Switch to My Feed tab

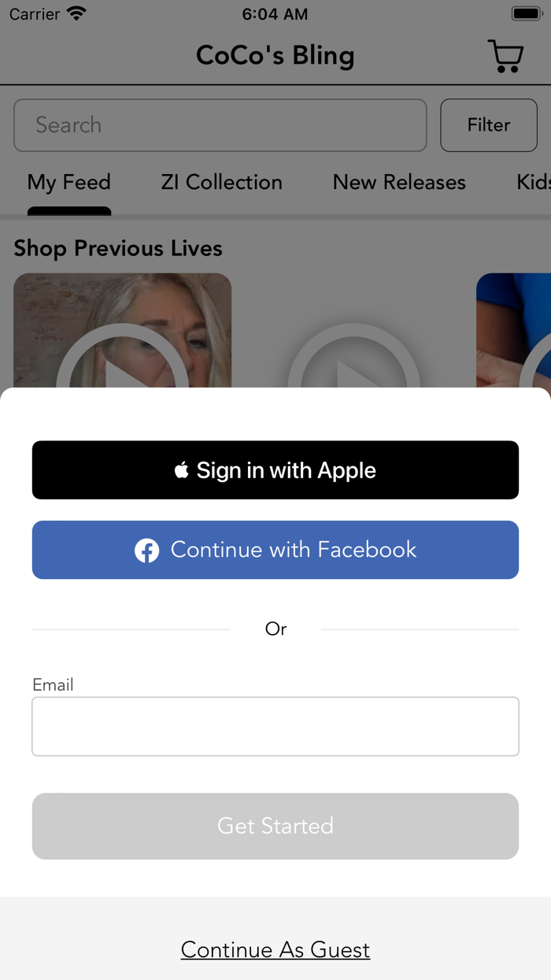pyautogui.click(x=69, y=183)
